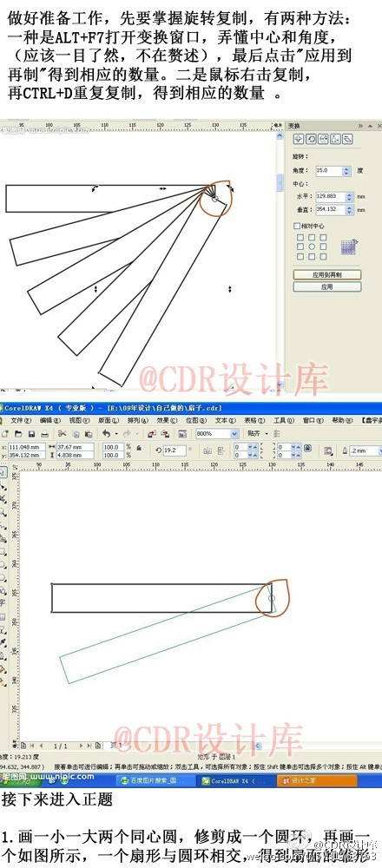The height and width of the screenshot is (868, 382).
Task: Click the Print toolbar icon
Action: tap(44, 434)
